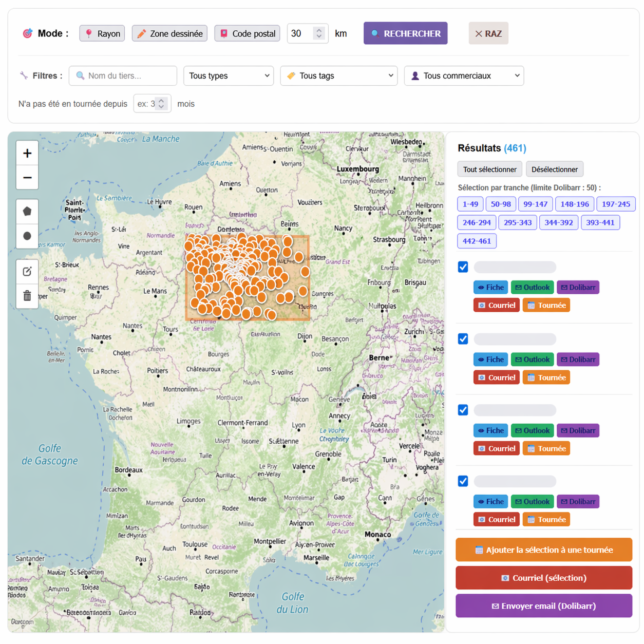
Task: Zoom out on the map
Action: click(27, 178)
